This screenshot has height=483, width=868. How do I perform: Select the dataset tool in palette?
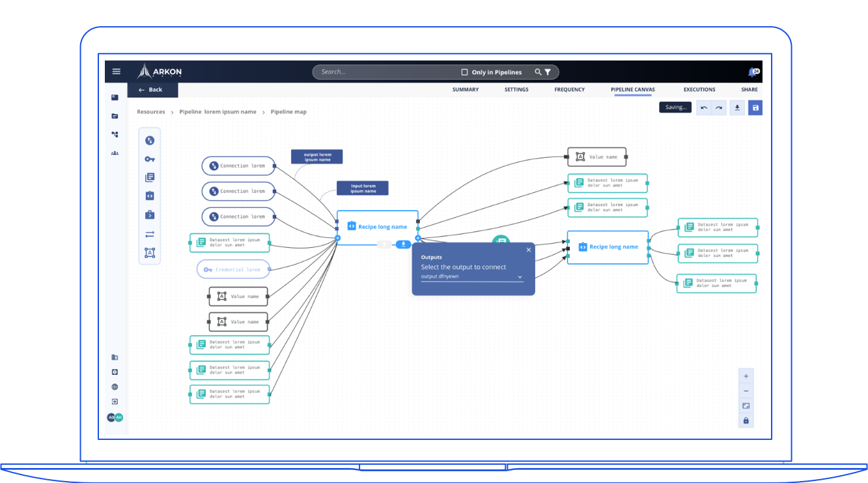150,177
